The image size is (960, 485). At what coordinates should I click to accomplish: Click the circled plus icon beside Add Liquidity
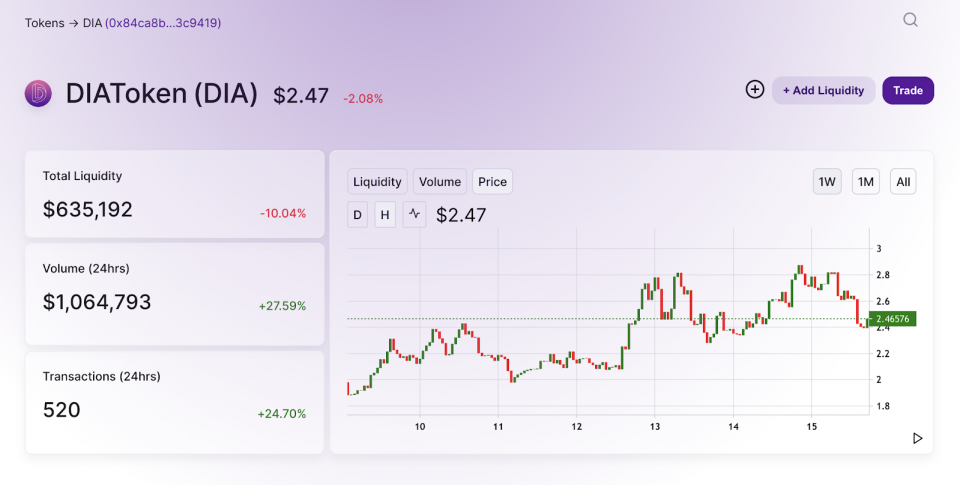(x=755, y=90)
